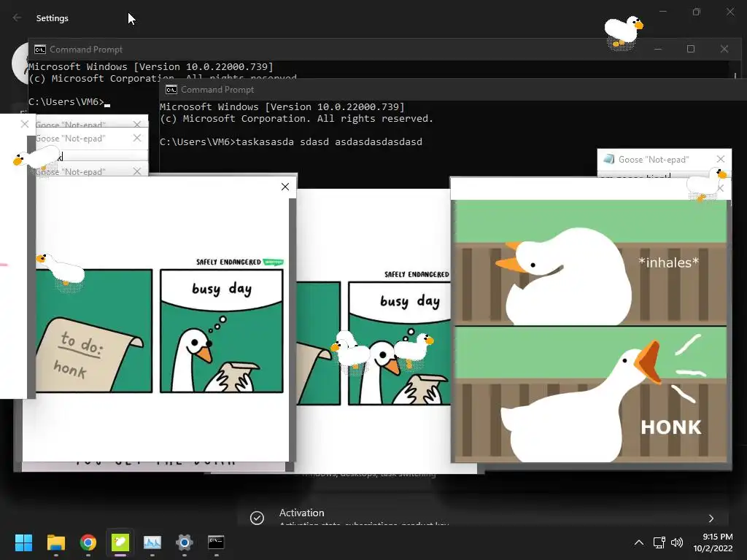Click the '*inhales*' goose meme panel
Viewport: 747px width, 560px height.
click(x=591, y=262)
